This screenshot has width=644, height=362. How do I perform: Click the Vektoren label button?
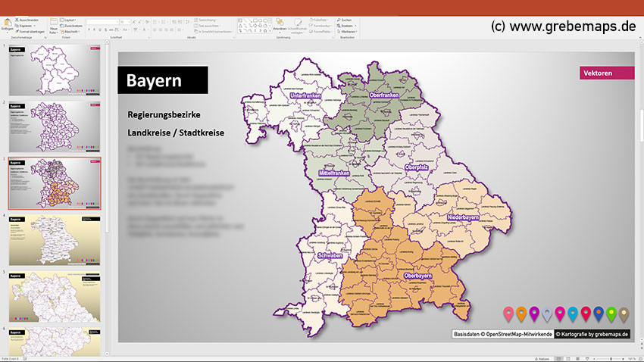tap(605, 73)
